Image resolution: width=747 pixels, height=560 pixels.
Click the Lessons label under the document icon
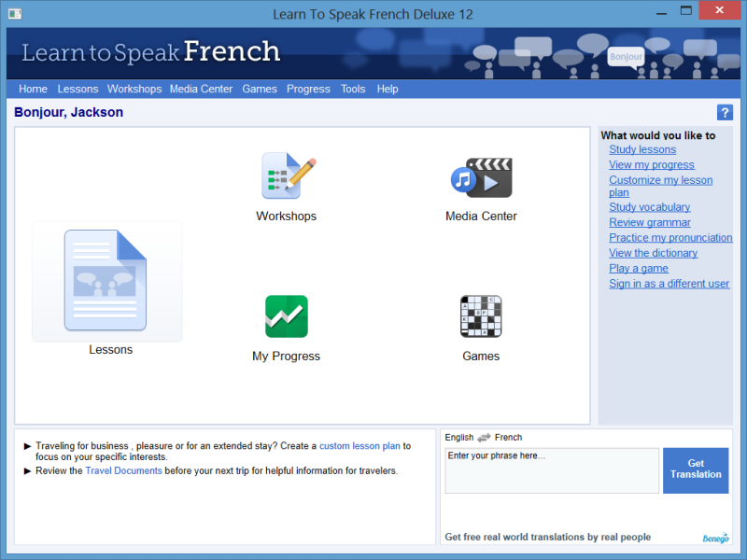[110, 349]
